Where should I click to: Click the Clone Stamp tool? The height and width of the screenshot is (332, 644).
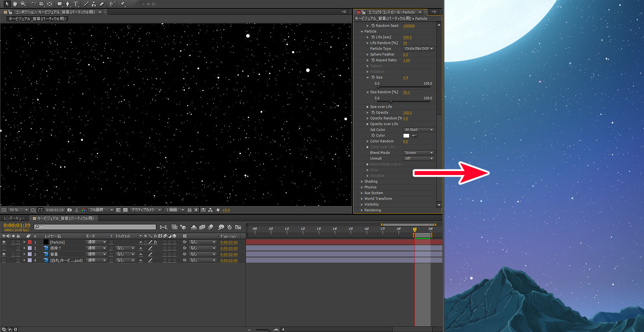(93, 4)
